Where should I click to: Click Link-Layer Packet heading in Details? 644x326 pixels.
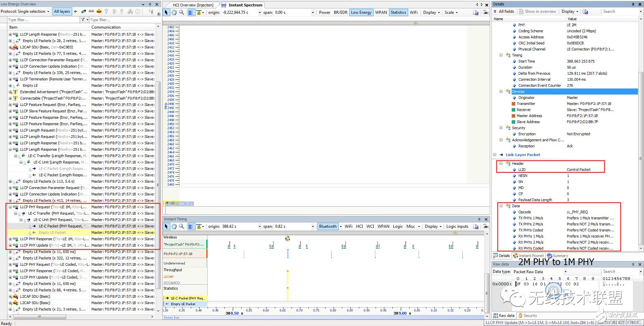tap(523, 155)
